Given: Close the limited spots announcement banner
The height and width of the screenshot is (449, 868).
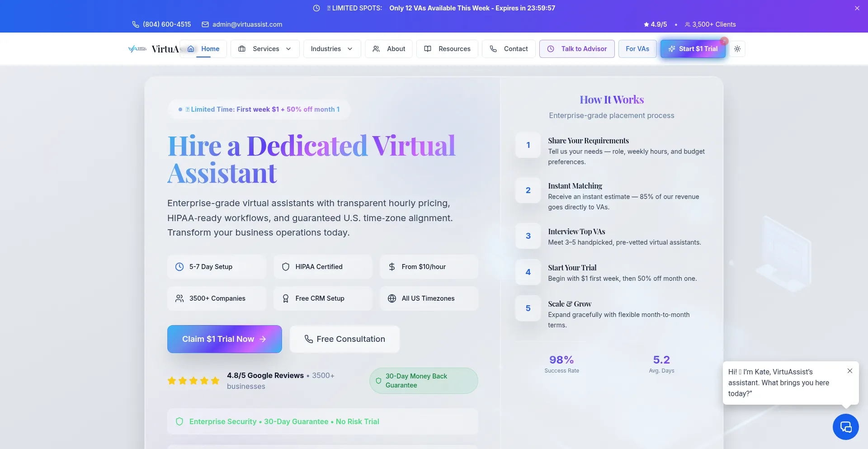Looking at the screenshot, I should 857,8.
